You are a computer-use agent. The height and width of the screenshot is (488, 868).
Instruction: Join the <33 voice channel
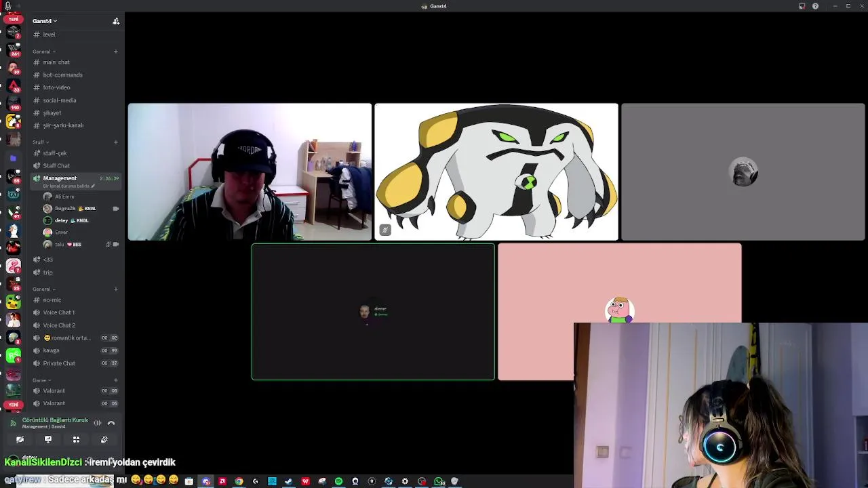[76, 260]
